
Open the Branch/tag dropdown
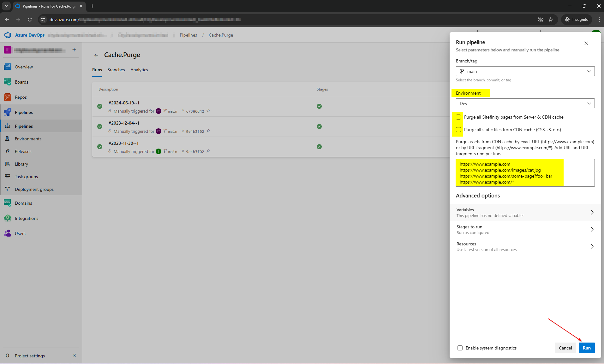524,71
